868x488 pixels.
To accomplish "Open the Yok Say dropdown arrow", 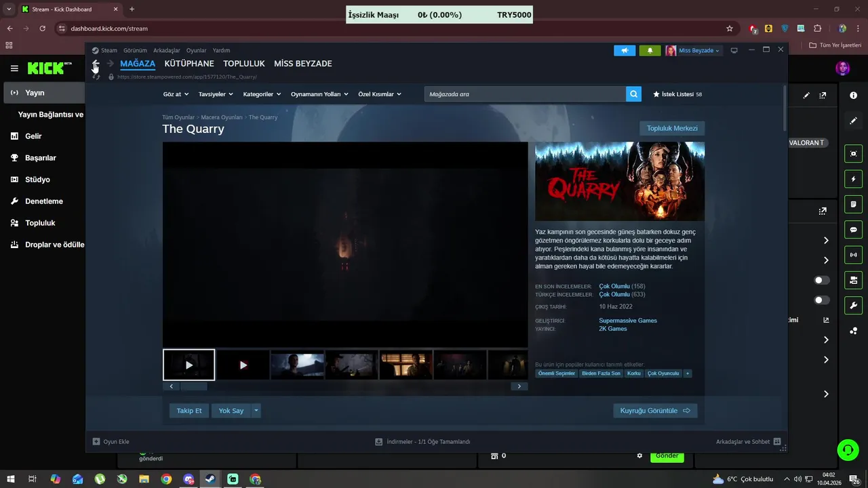I will pos(256,411).
